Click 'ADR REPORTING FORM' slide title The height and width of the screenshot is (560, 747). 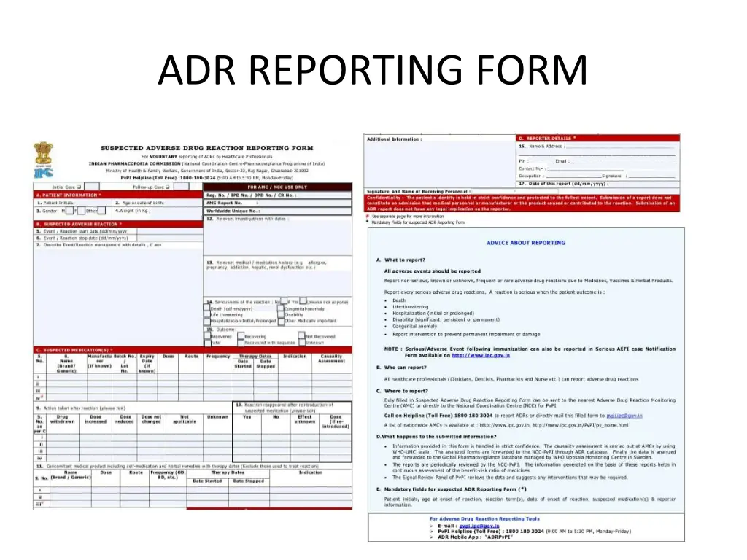pyautogui.click(x=373, y=70)
